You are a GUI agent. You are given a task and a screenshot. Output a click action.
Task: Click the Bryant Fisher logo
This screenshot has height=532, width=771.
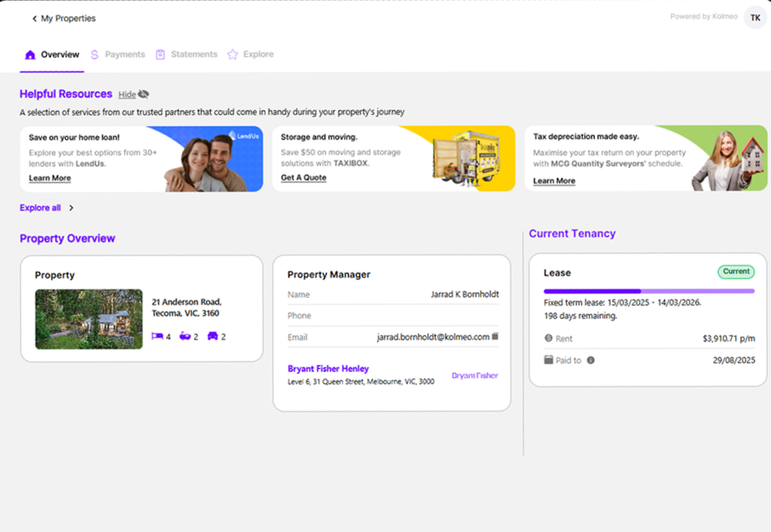(x=474, y=375)
